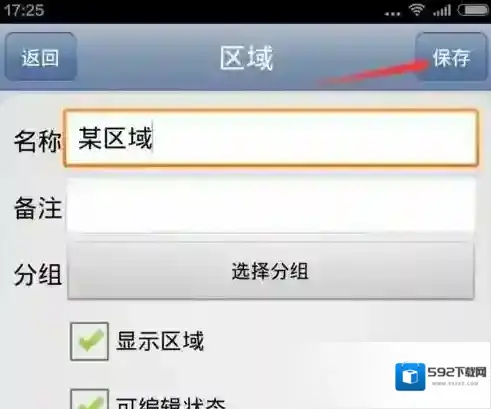Tap the battery indicator icon
The height and width of the screenshot is (409, 491).
tap(474, 10)
